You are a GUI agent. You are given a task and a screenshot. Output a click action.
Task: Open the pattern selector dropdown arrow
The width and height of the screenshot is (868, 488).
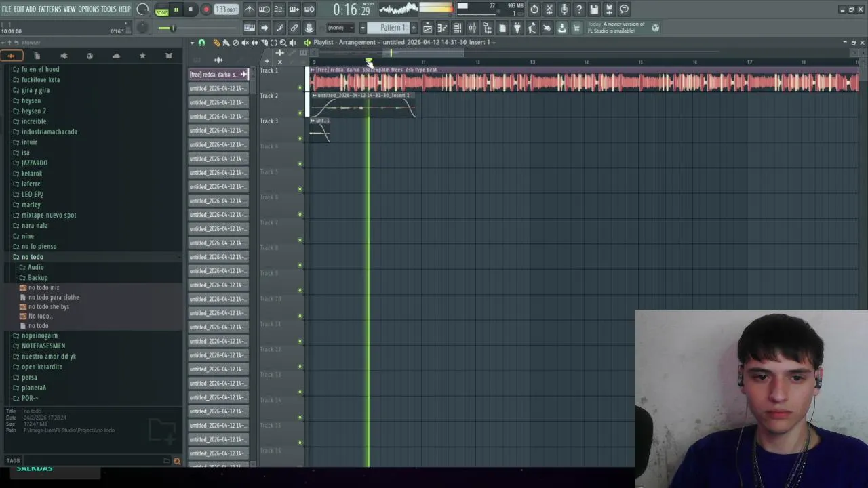pos(363,28)
